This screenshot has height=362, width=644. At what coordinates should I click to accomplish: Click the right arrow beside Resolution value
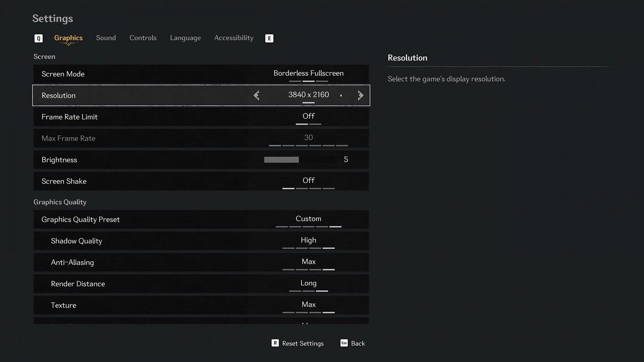[x=360, y=95]
